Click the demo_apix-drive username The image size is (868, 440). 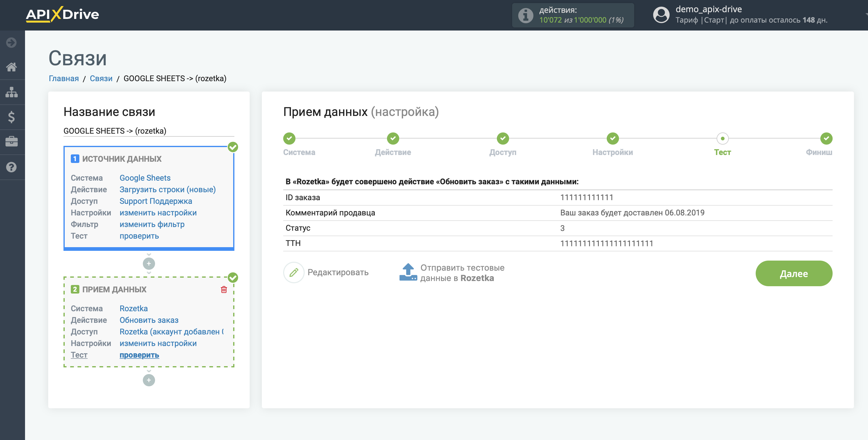tap(708, 9)
